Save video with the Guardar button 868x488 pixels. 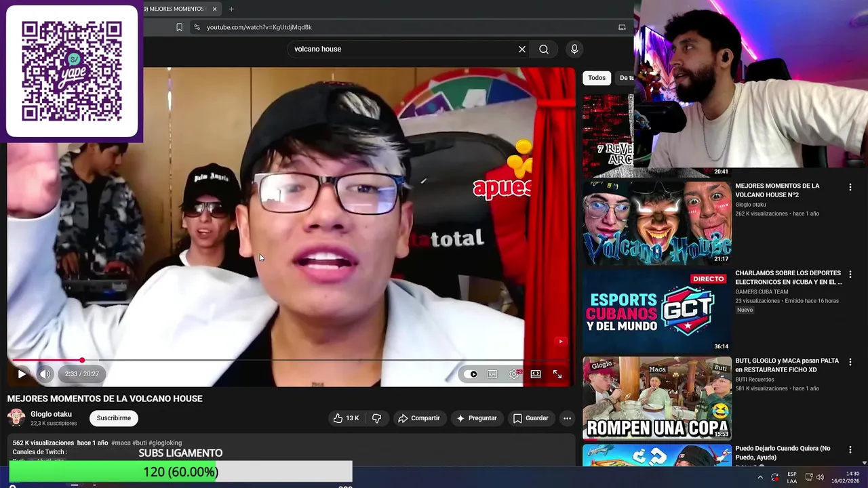[530, 418]
